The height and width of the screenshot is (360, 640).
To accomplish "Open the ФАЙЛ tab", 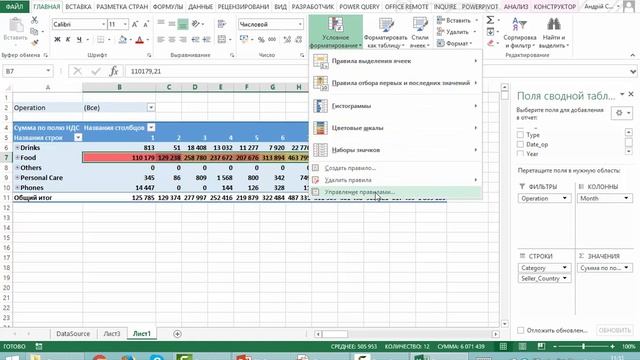I will pos(15,7).
